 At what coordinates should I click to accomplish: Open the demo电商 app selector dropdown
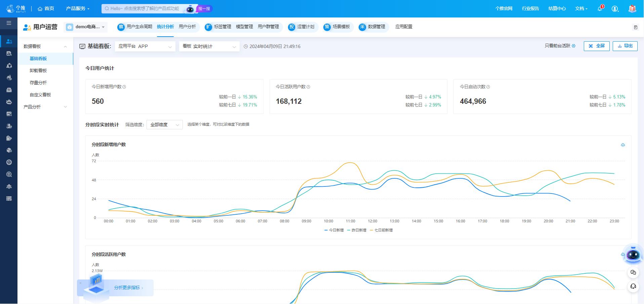(85, 27)
